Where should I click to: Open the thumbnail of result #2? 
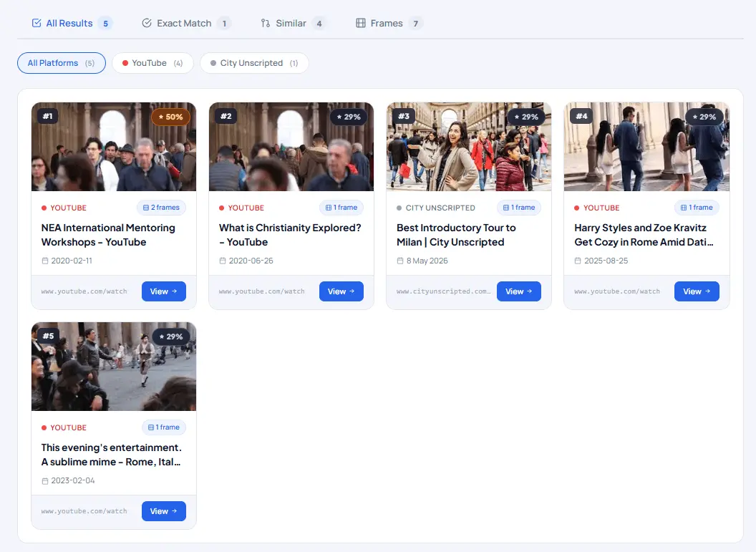tap(291, 147)
